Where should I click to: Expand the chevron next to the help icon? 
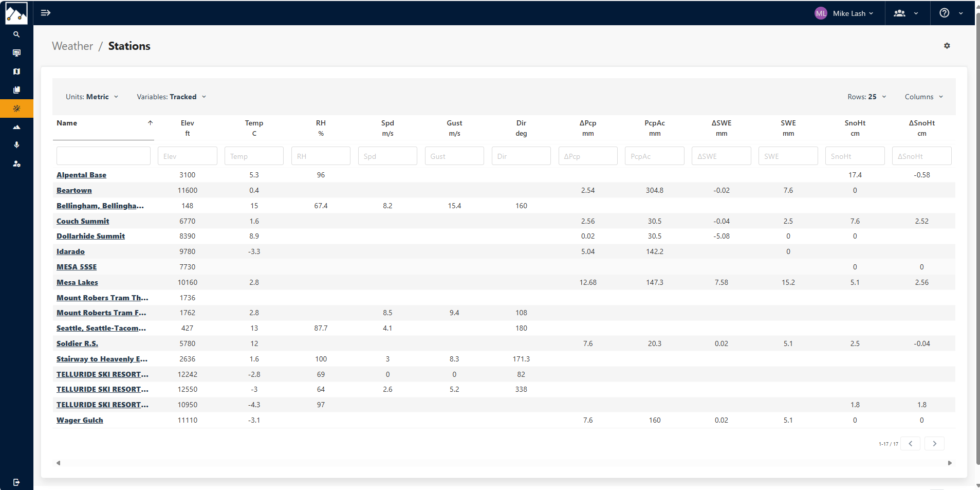coord(961,13)
